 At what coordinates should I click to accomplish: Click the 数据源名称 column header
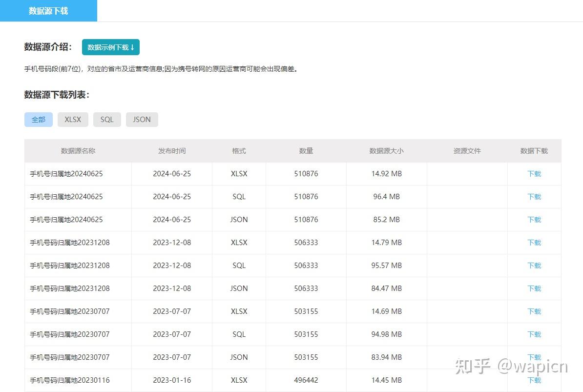click(78, 151)
